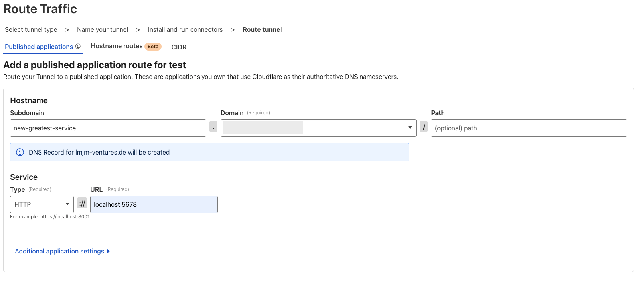Open the Published applications tab
Image resolution: width=644 pixels, height=281 pixels.
[39, 47]
